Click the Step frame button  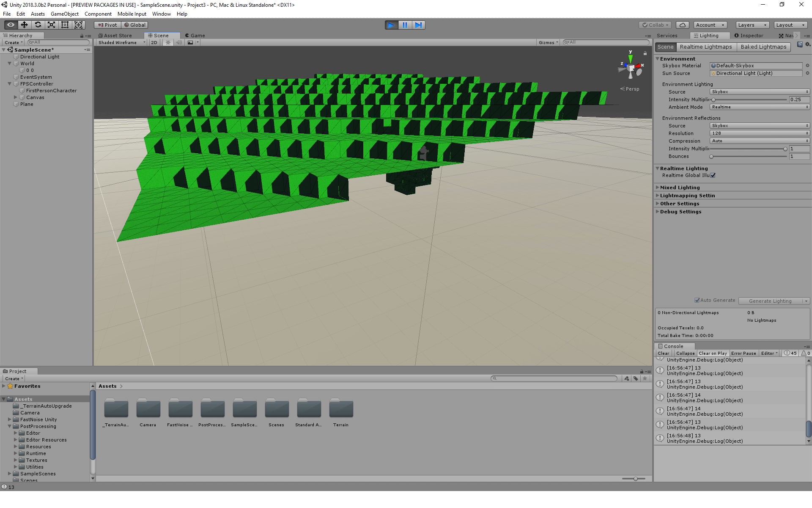[x=418, y=25]
